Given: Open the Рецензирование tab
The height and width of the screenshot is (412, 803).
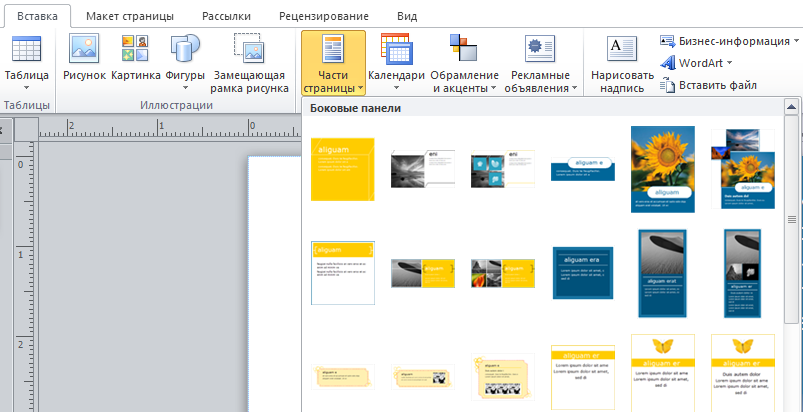Looking at the screenshot, I should click(x=323, y=17).
